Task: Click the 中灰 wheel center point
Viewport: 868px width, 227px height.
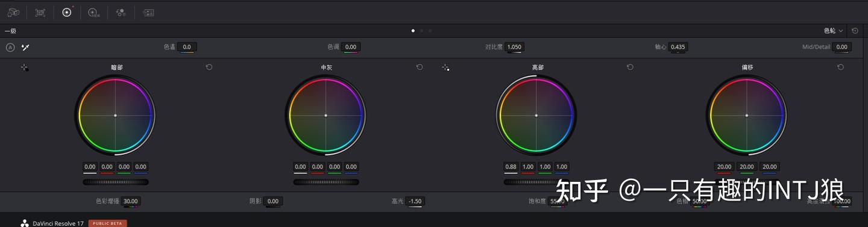Action: point(325,115)
